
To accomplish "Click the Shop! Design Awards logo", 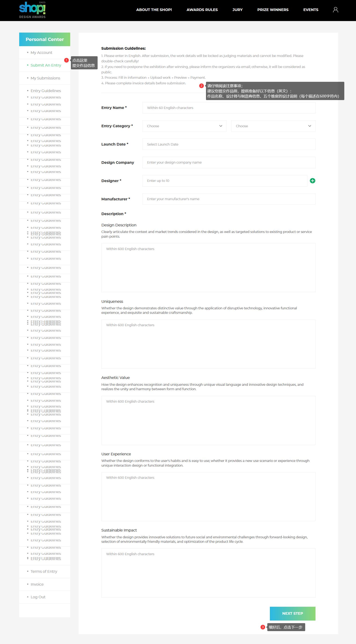I will point(33,10).
